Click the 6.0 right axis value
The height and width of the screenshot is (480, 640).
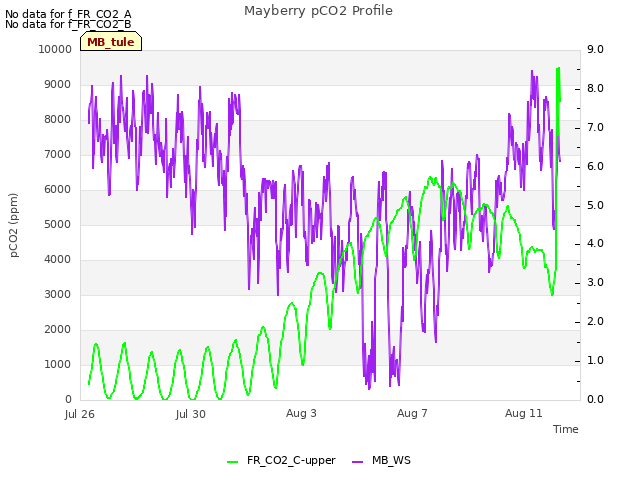click(x=595, y=167)
